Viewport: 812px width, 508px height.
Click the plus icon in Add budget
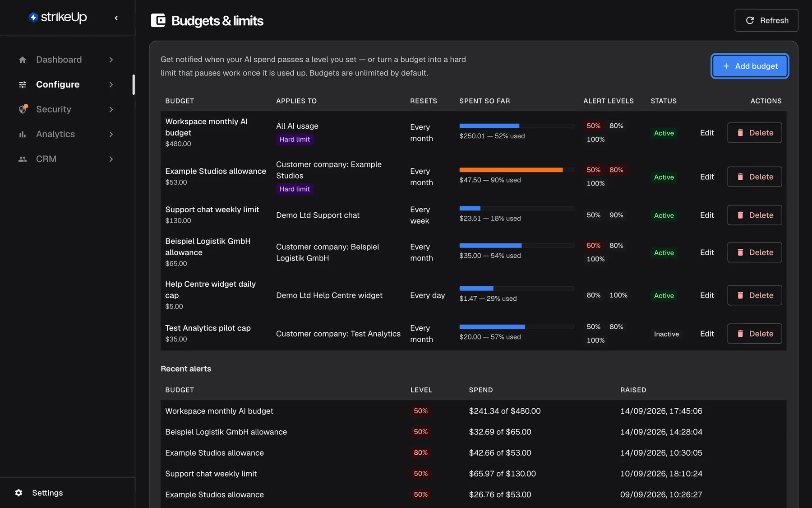[x=726, y=66]
